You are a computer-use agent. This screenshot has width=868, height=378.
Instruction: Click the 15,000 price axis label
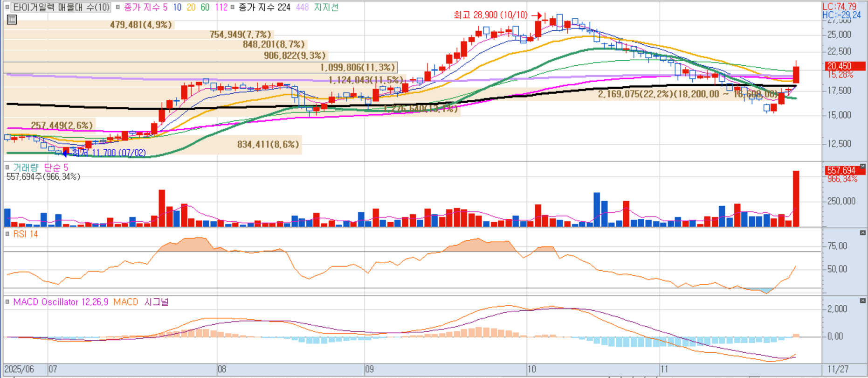(840, 115)
